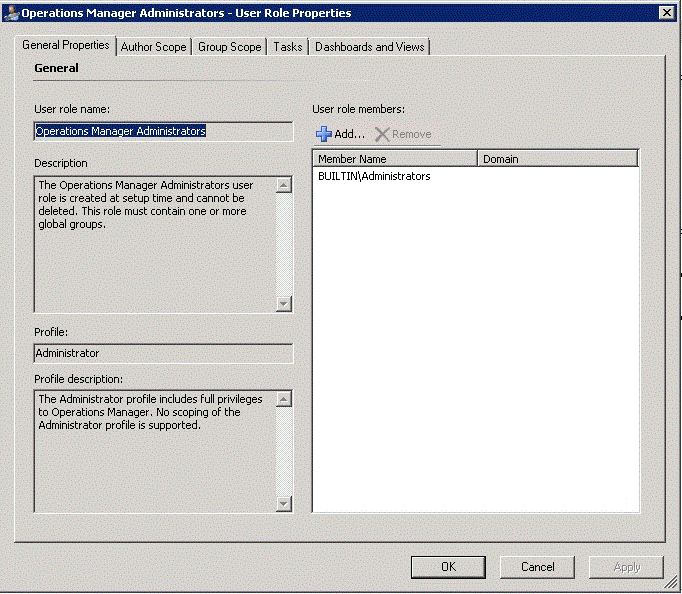The width and height of the screenshot is (682, 594).
Task: Click in the User role name field
Action: pyautogui.click(x=163, y=131)
